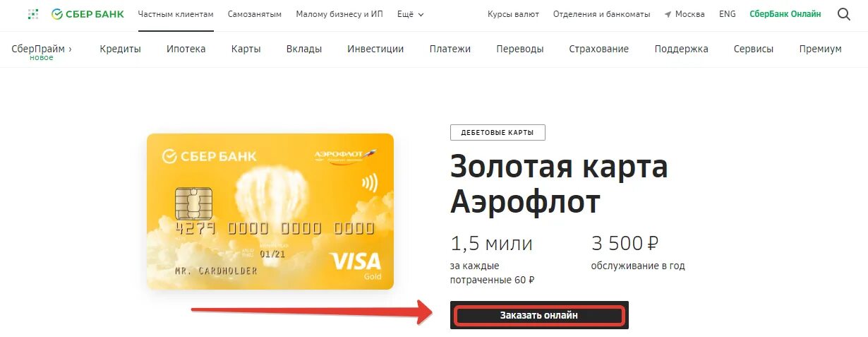868x337 pixels.
Task: Click the gold Aeroflot card image
Action: (270, 211)
